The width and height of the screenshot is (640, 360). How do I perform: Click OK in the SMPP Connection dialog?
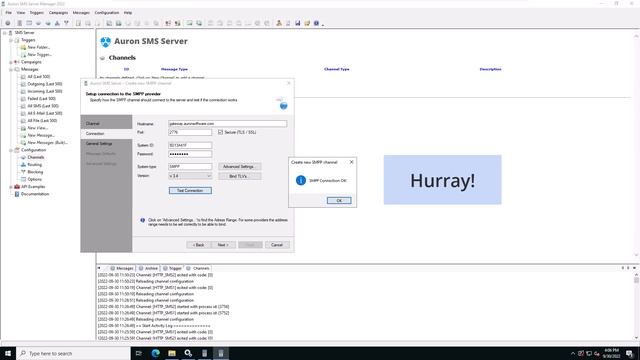[x=339, y=200]
